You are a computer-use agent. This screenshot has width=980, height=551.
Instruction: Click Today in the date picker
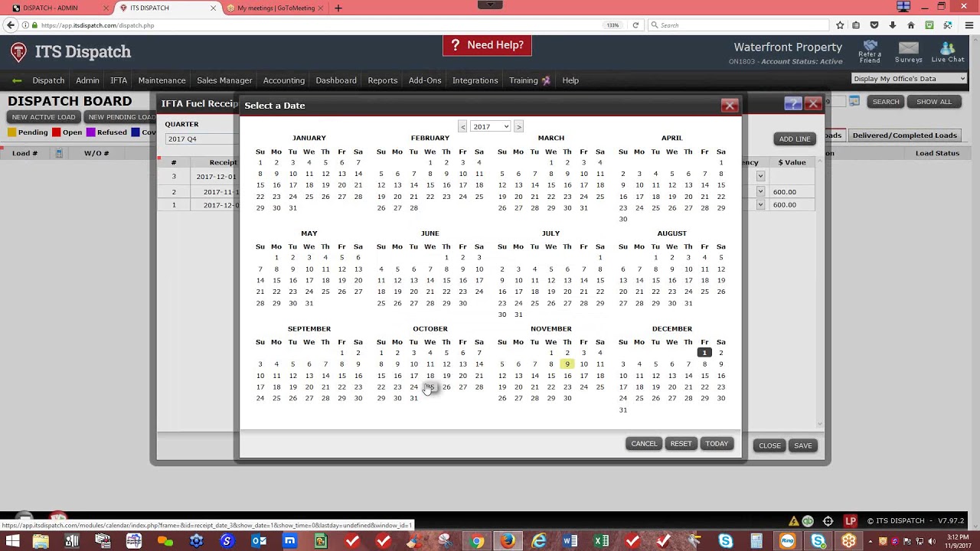click(717, 444)
